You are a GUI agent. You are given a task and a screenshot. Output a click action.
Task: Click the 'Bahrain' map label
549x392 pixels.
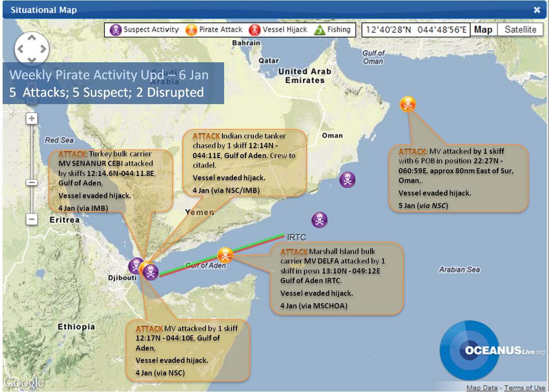[x=246, y=43]
